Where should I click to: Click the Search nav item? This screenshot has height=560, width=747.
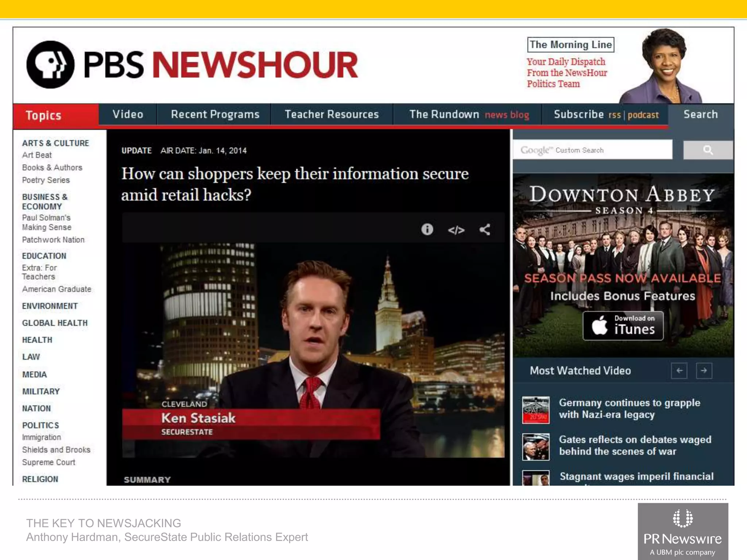(701, 114)
